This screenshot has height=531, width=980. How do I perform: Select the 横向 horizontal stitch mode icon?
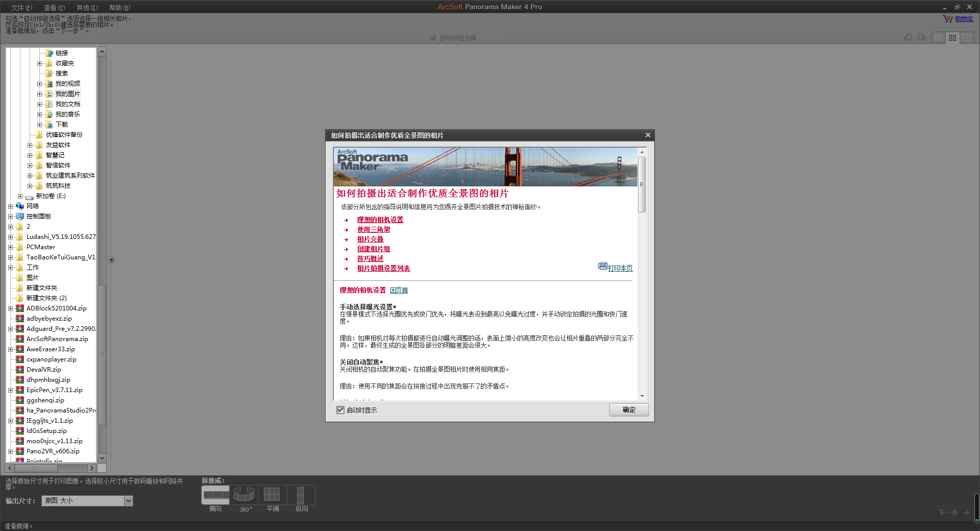216,495
